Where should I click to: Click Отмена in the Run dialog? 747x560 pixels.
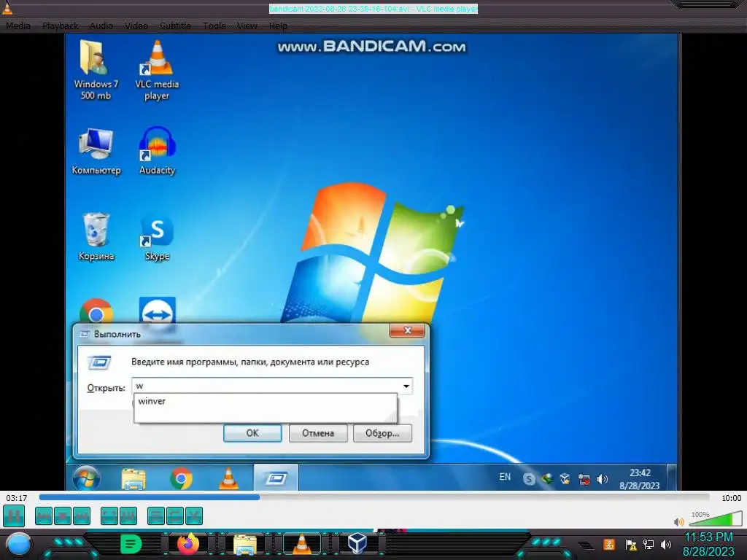click(x=318, y=433)
